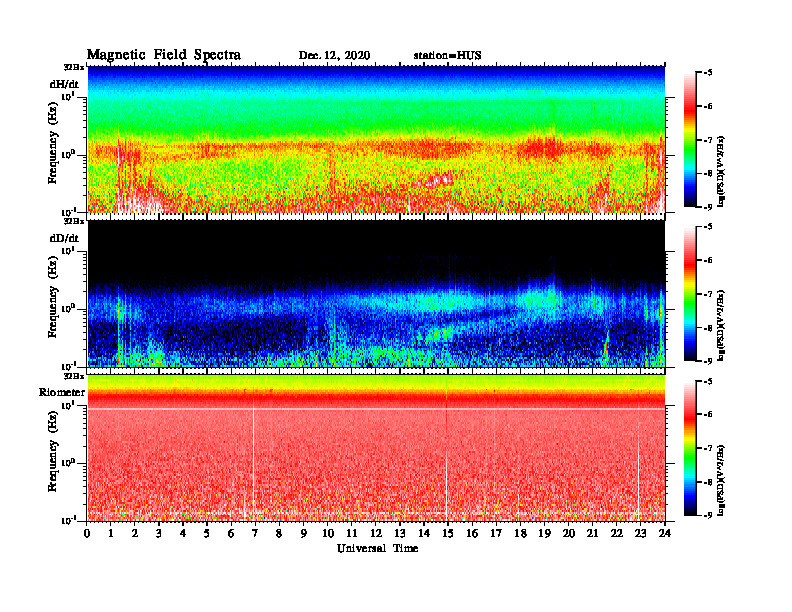Click the "23" hour tick label
792x612 pixels.
(x=640, y=534)
